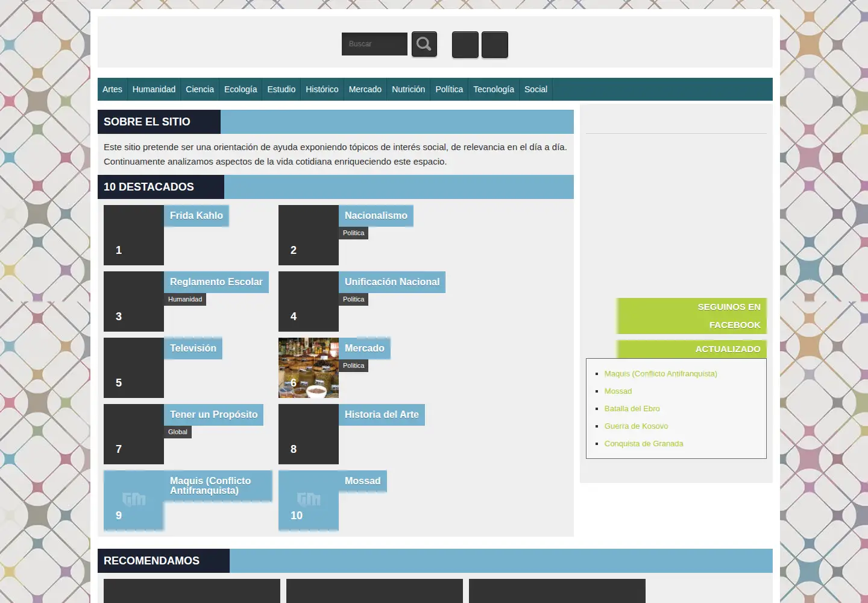Click the second blank dark button after search
The height and width of the screenshot is (603, 868).
pyautogui.click(x=495, y=45)
